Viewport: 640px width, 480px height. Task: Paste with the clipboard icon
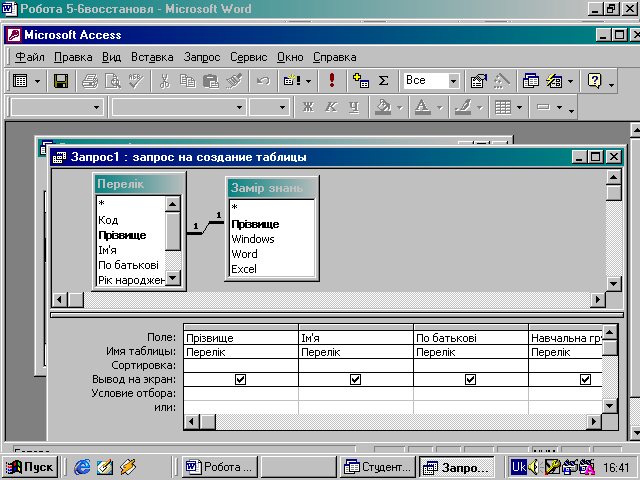click(x=211, y=81)
